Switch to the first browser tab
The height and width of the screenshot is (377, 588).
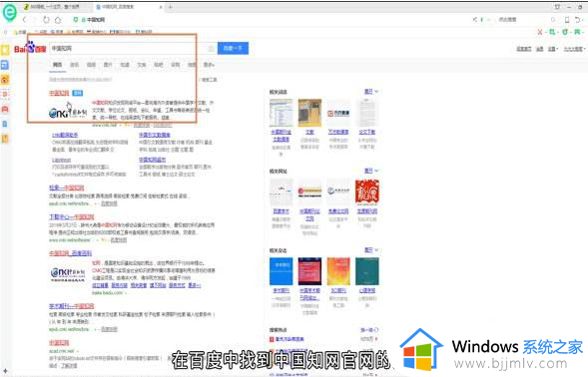(x=56, y=7)
